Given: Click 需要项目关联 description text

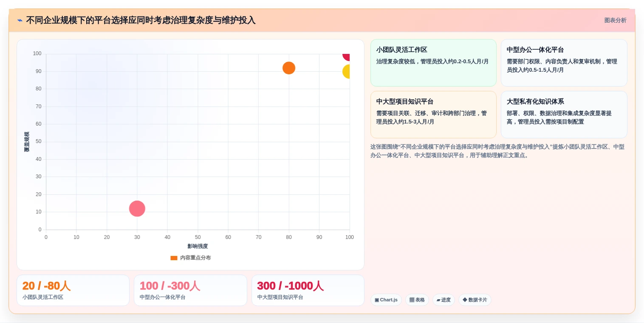Looking at the screenshot, I should click(x=432, y=118).
